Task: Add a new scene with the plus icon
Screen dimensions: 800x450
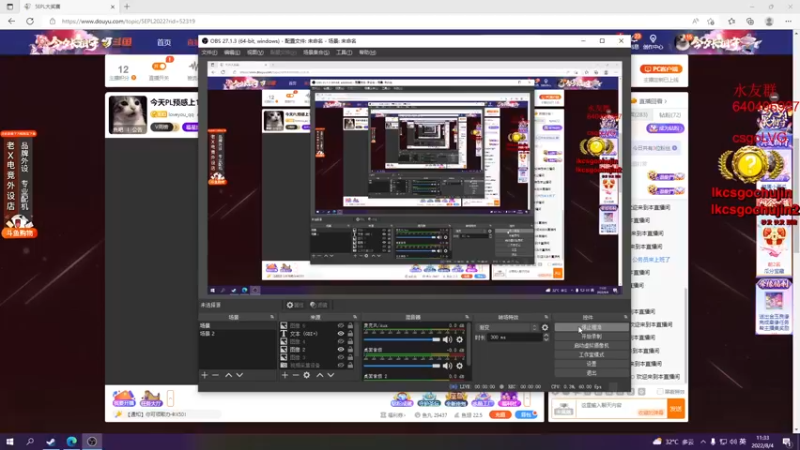Action: point(205,375)
